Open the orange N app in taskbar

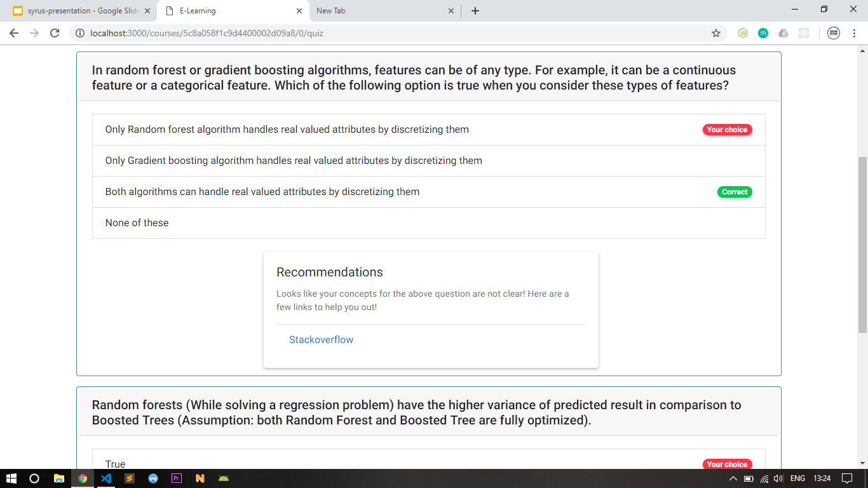[200, 478]
